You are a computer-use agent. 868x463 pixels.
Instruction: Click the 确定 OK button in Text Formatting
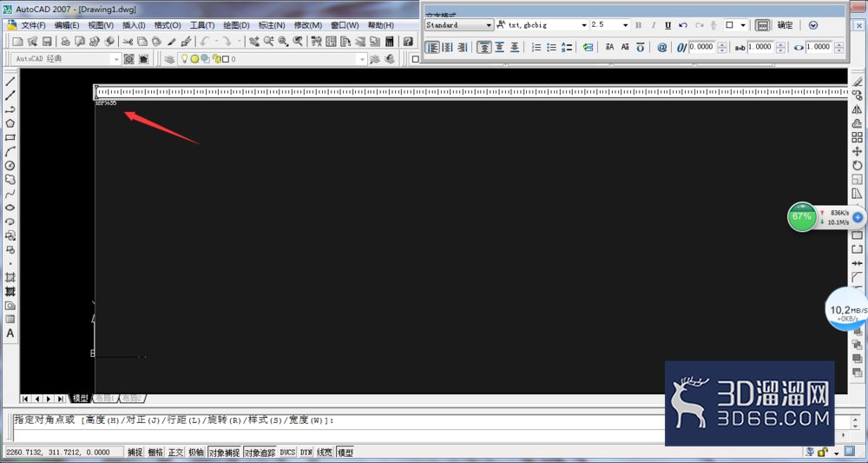(x=785, y=25)
